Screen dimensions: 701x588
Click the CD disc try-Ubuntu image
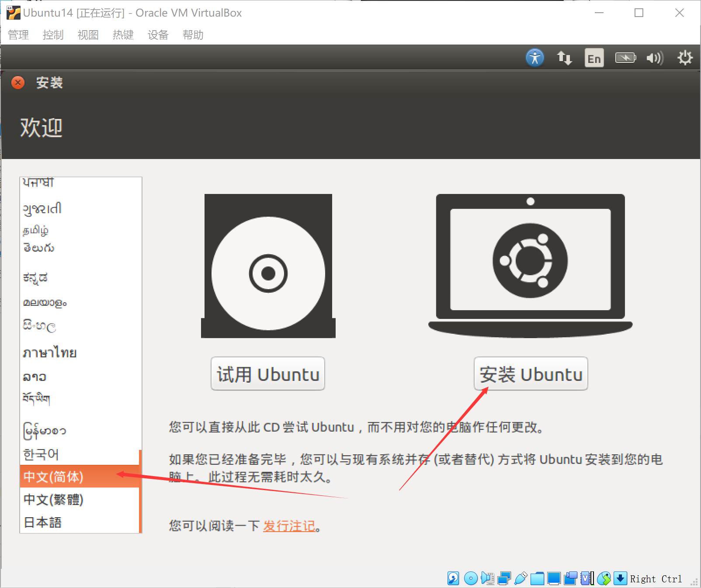tap(268, 266)
